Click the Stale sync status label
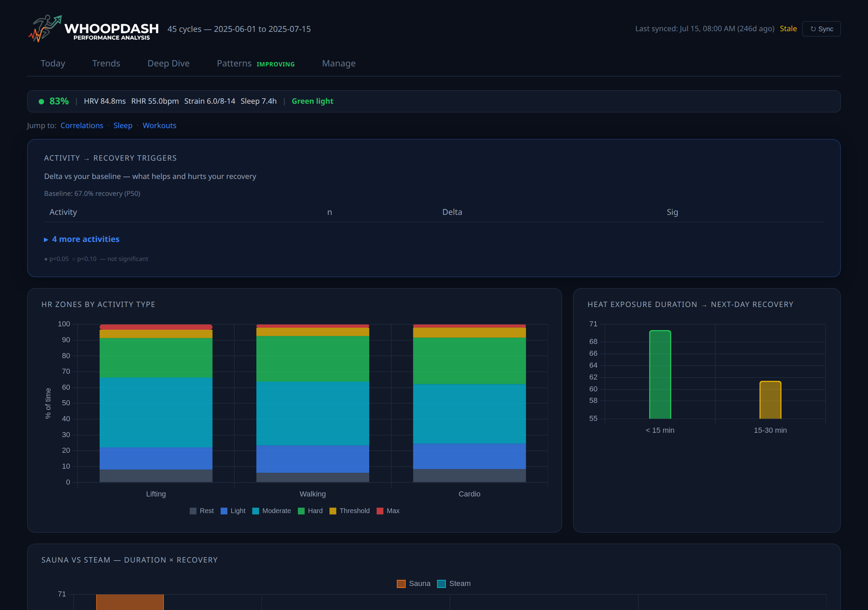Screen dimensions: 868x610 pos(788,28)
